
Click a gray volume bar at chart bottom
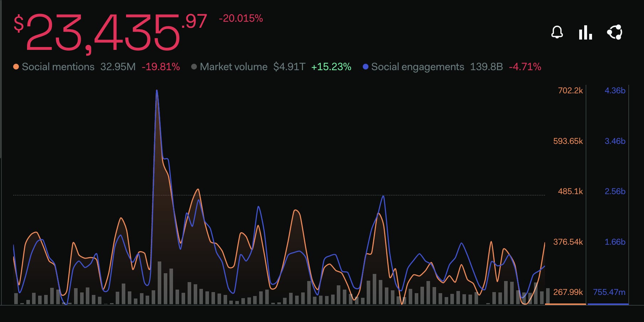click(159, 285)
